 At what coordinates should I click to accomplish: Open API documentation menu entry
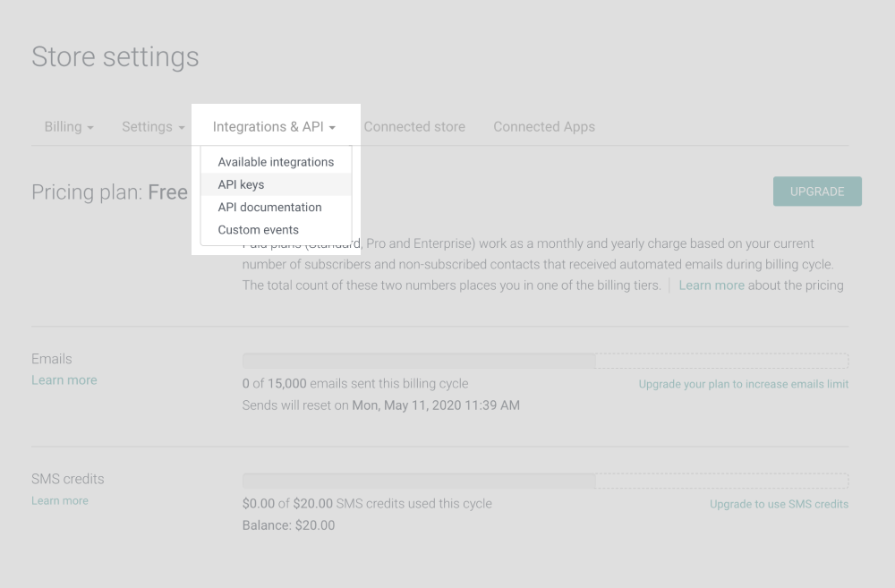click(269, 207)
